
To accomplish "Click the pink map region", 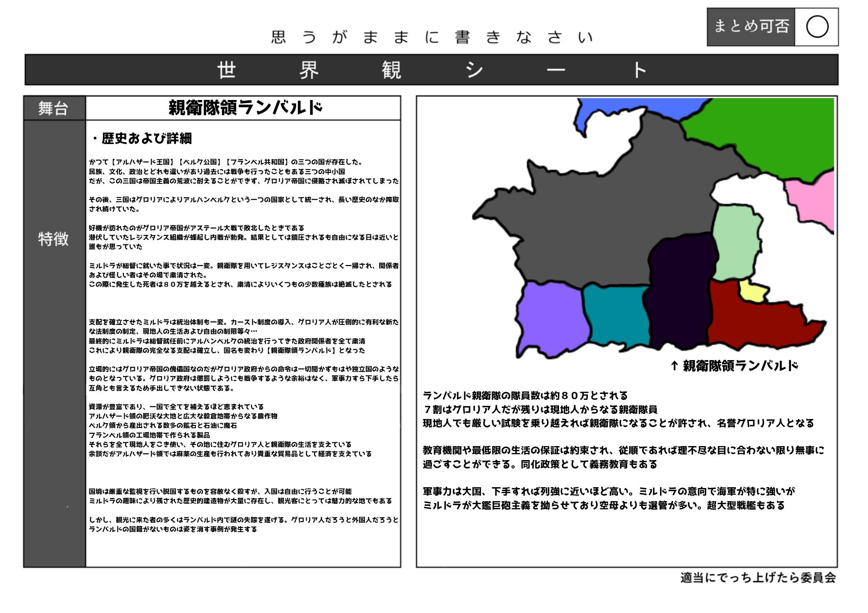I will 812,199.
